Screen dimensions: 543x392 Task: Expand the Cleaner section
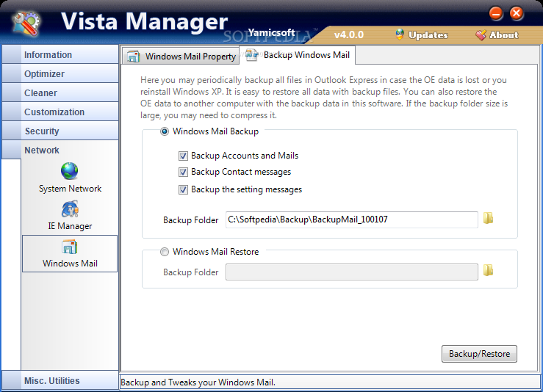pyautogui.click(x=60, y=92)
